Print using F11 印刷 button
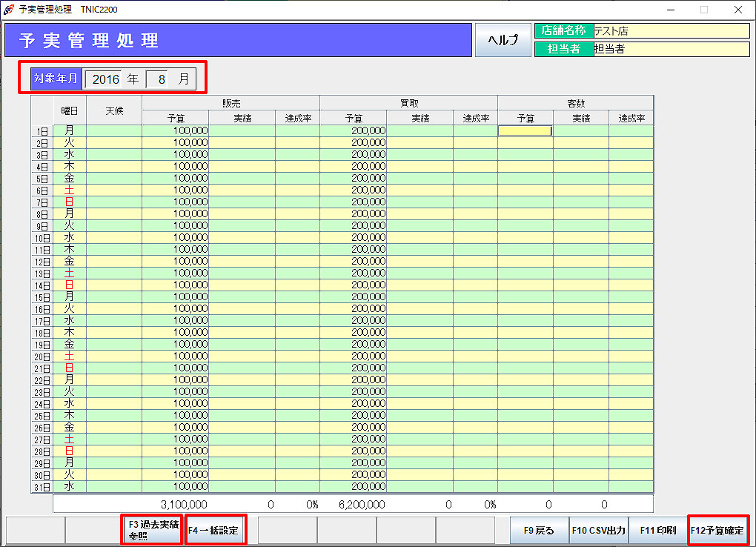 (657, 531)
